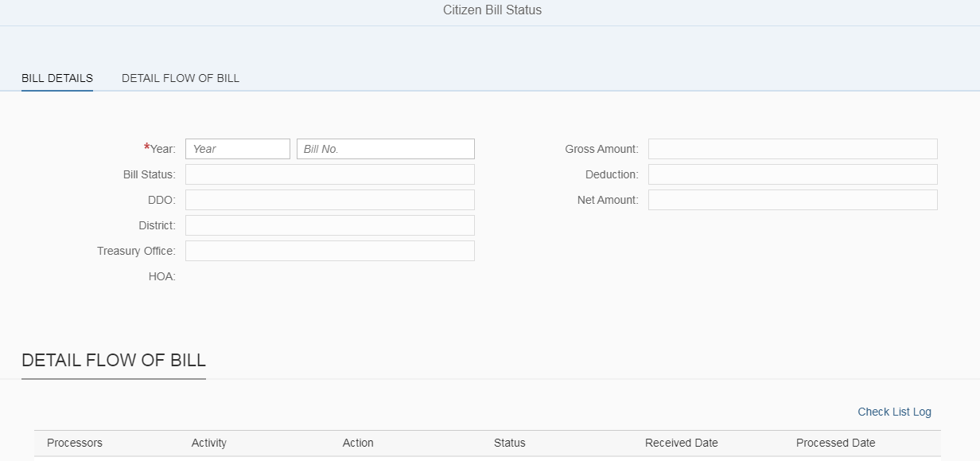This screenshot has height=461, width=980.
Task: Click the Action column header
Action: coord(358,443)
